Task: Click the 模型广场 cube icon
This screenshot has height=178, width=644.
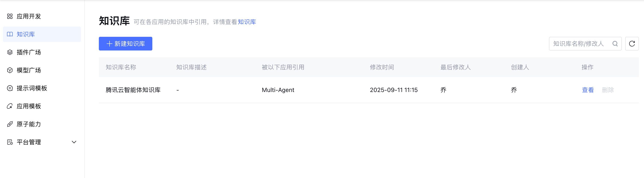Action: [x=10, y=70]
